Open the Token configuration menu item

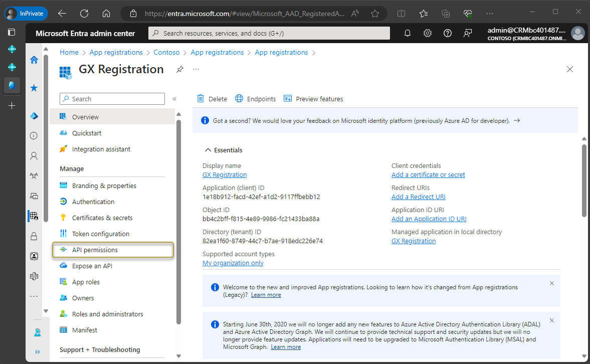pyautogui.click(x=101, y=234)
